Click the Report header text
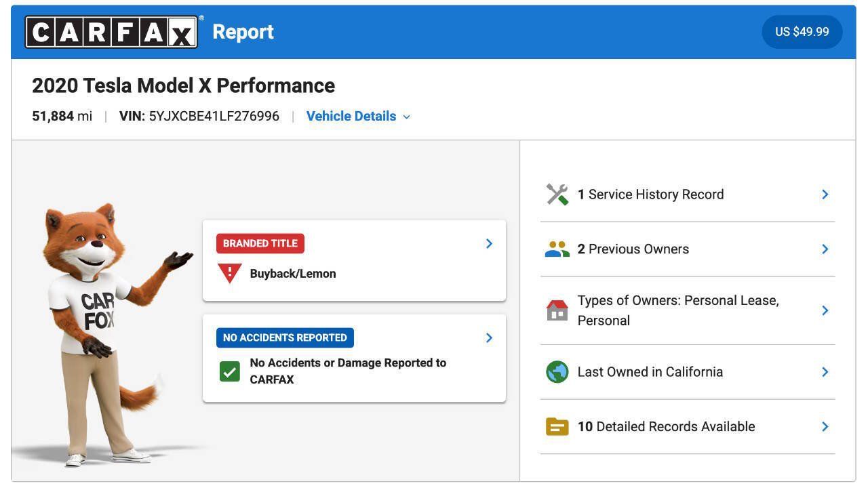 point(243,32)
